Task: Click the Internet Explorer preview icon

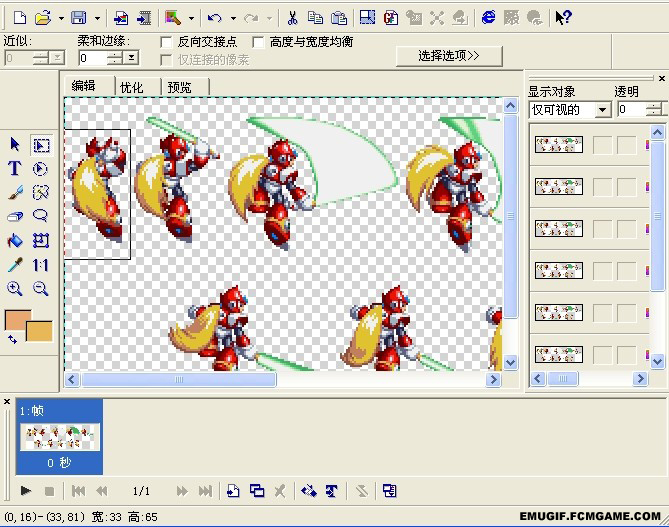Action: tap(489, 18)
